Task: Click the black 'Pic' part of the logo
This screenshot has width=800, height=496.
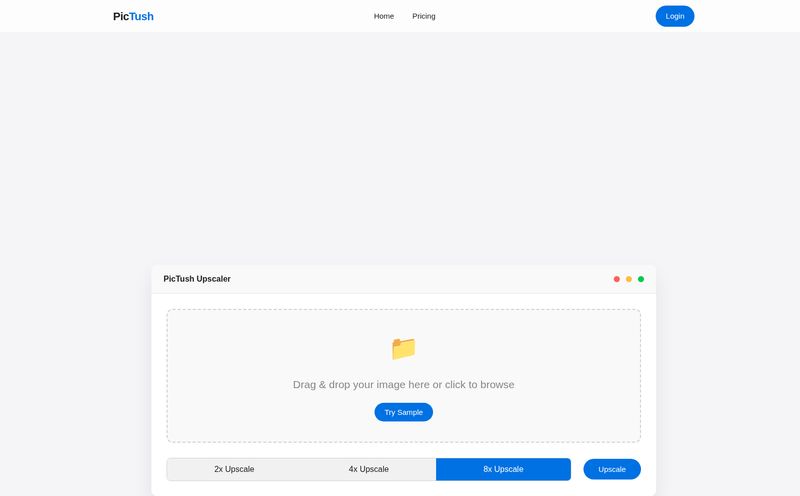Action: [x=121, y=16]
